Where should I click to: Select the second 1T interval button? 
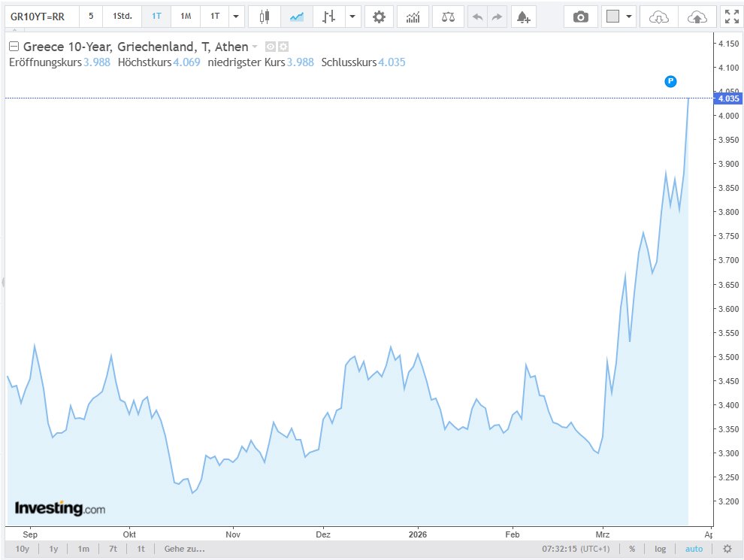click(215, 17)
